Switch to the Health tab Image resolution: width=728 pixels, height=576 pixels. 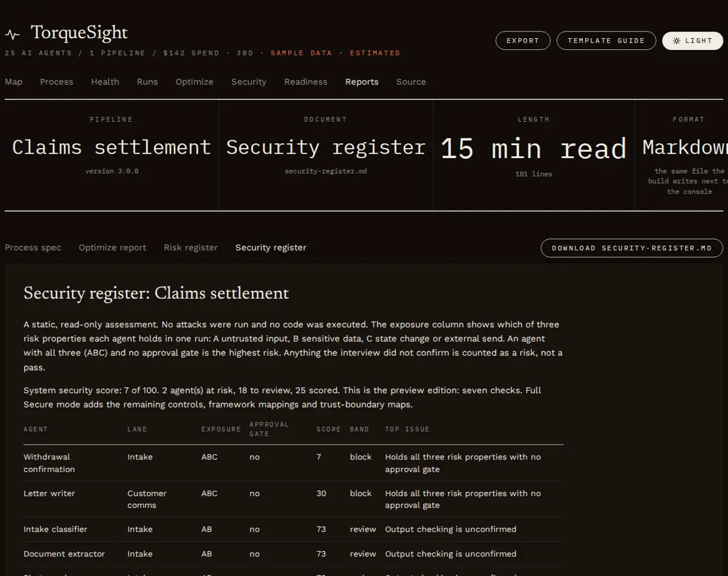coord(105,81)
